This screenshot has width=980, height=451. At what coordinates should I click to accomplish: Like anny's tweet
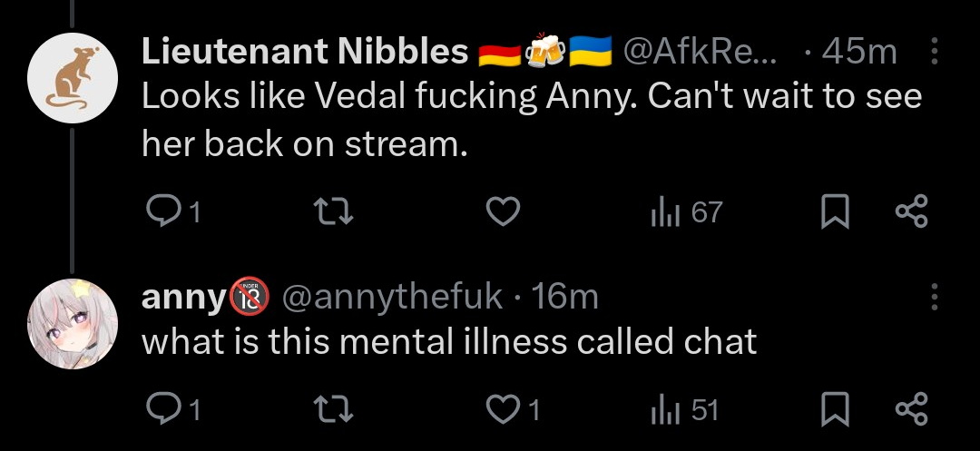[503, 410]
